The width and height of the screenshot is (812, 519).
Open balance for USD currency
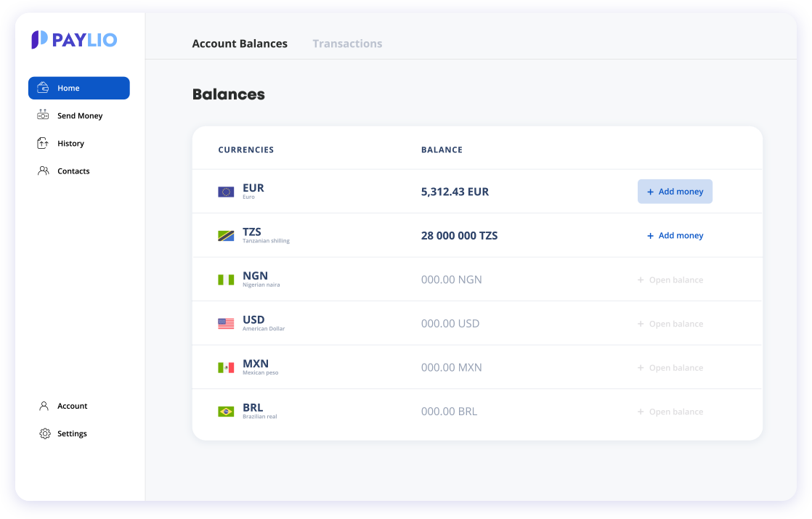(670, 324)
